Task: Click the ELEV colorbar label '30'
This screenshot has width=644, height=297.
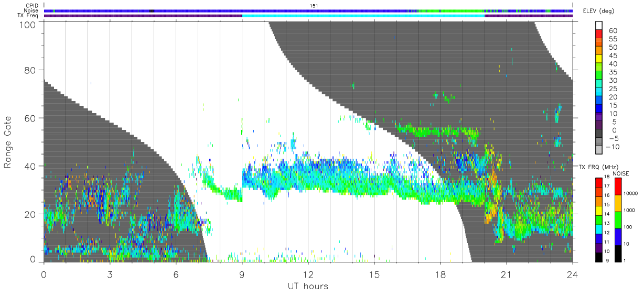Action: (612, 81)
